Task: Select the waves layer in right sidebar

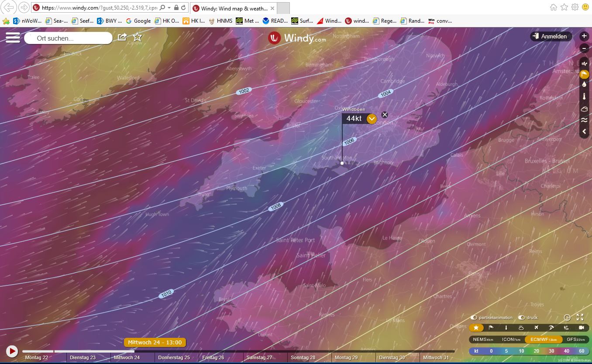Action: pos(584,120)
